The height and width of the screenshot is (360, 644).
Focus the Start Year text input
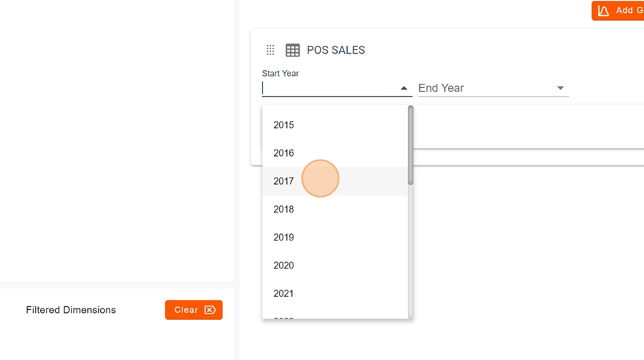[x=329, y=88]
